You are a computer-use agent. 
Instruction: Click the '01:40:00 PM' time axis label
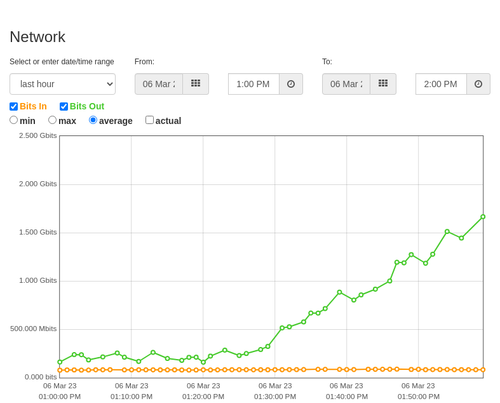pos(347,397)
